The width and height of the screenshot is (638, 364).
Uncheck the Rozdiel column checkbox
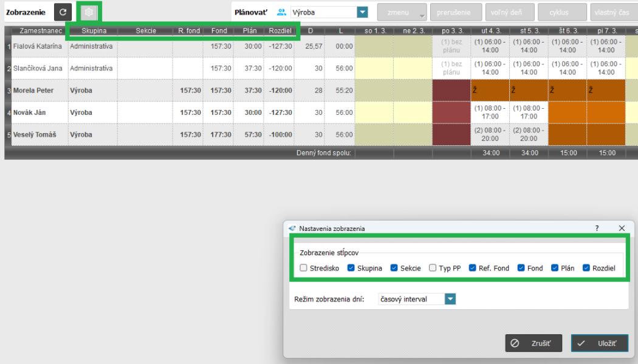pos(586,269)
